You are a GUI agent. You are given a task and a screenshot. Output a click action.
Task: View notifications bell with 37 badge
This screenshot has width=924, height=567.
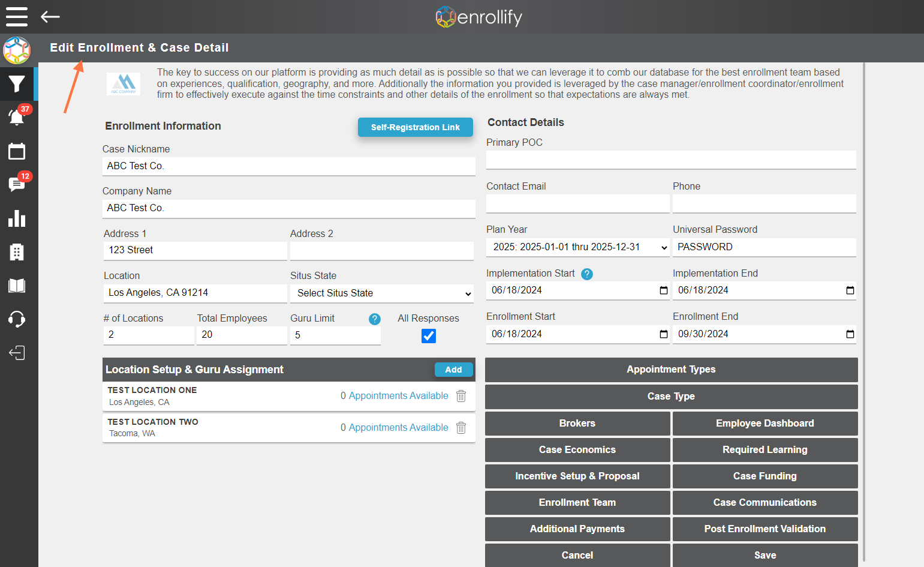pyautogui.click(x=17, y=116)
